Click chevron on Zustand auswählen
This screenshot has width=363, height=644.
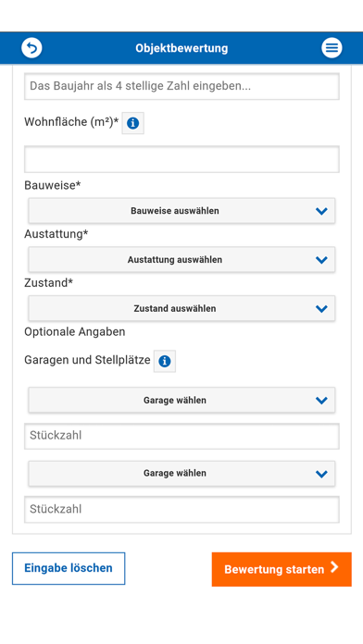pos(321,309)
